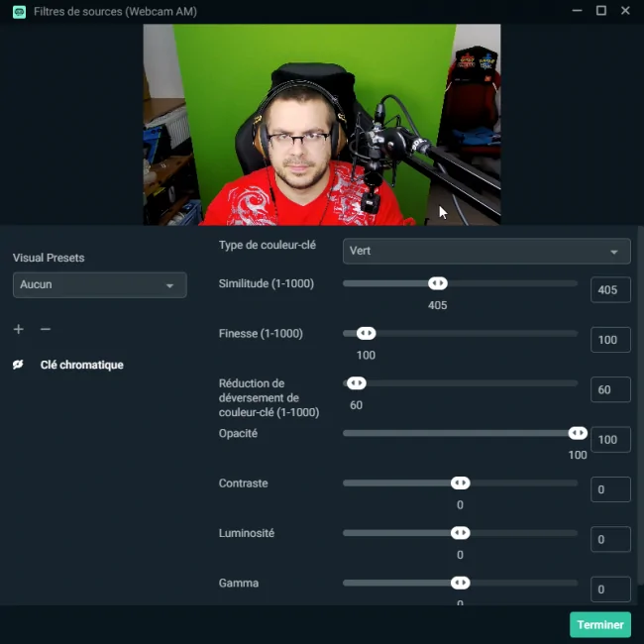Click the vertical scrollbar of settings panel
The image size is (644, 644).
point(641,406)
